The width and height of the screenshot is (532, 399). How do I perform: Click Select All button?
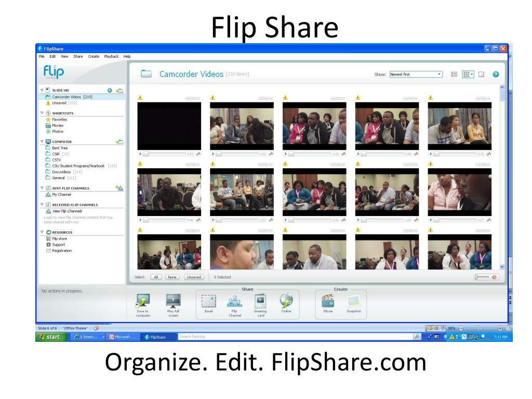click(x=156, y=277)
